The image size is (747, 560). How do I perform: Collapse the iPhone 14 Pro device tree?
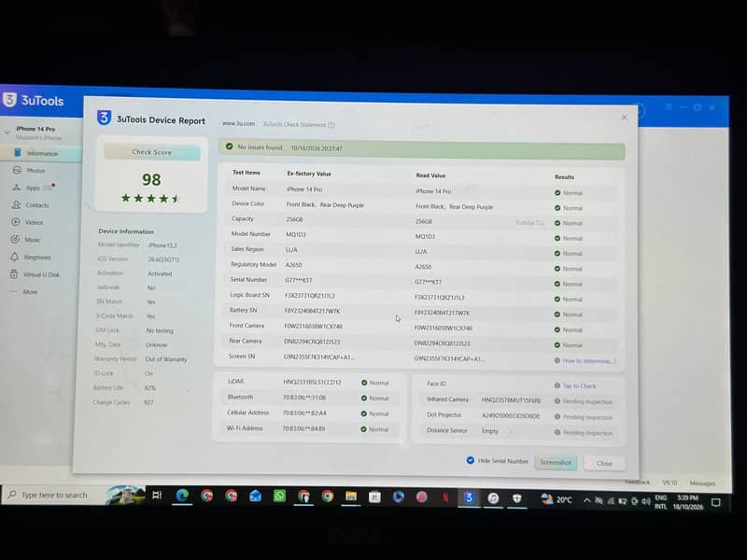coord(7,133)
